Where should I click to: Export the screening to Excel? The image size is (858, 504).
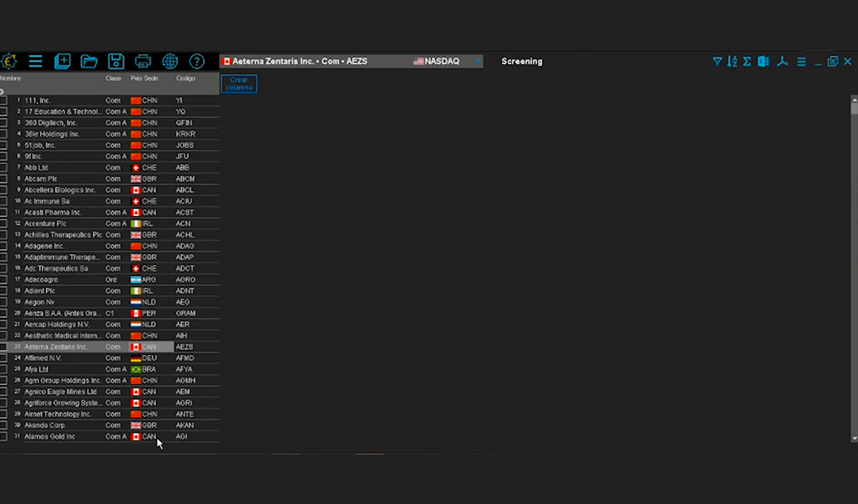(763, 61)
